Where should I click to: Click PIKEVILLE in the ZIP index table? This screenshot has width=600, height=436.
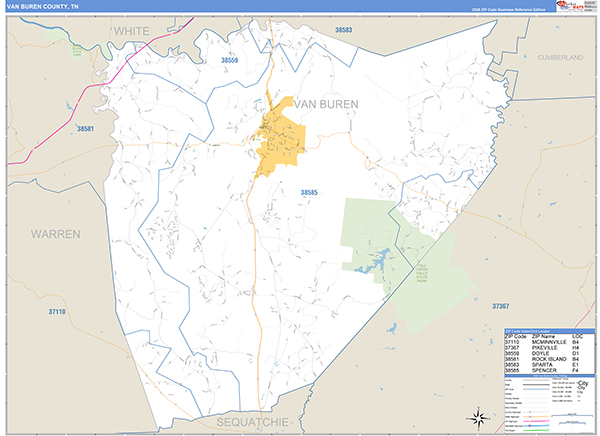click(x=545, y=348)
